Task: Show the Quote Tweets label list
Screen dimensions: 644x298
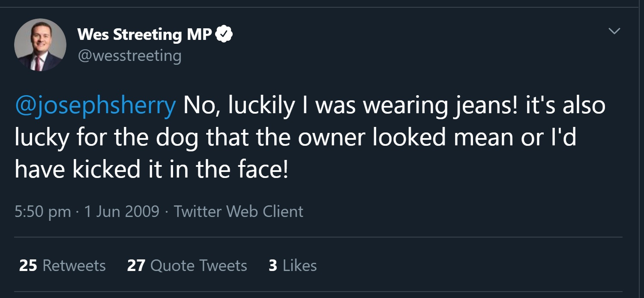Action: [199, 266]
